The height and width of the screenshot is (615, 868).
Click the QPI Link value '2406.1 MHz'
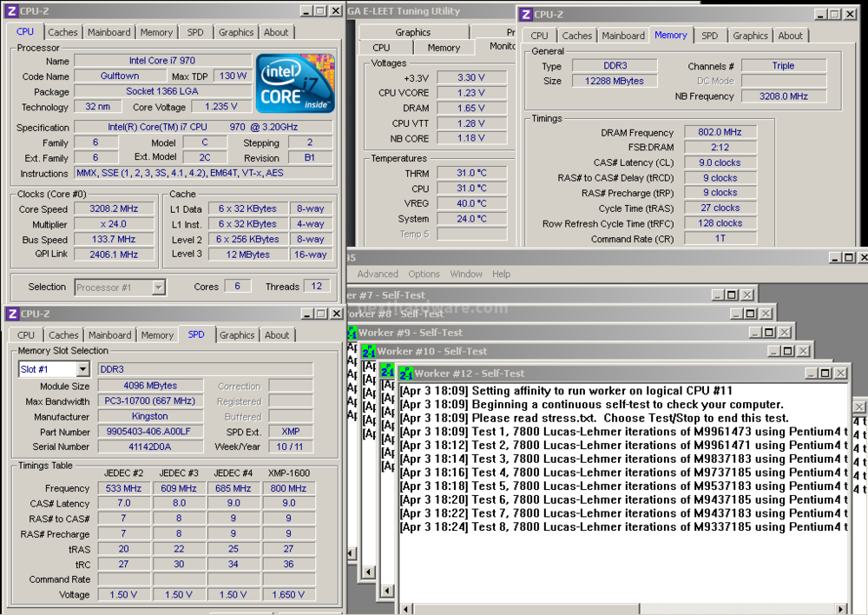tap(114, 255)
